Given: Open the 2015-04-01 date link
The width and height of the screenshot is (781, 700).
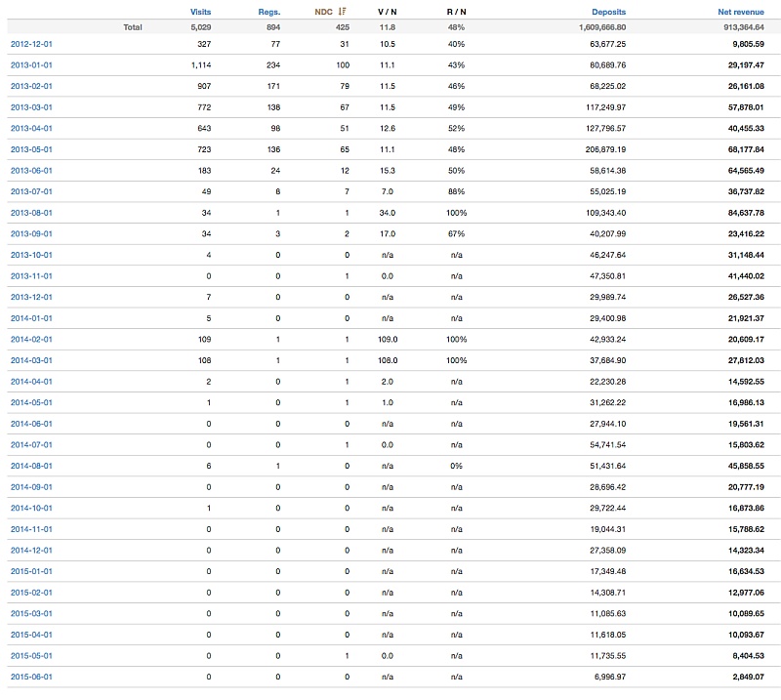Looking at the screenshot, I should pyautogui.click(x=31, y=635).
